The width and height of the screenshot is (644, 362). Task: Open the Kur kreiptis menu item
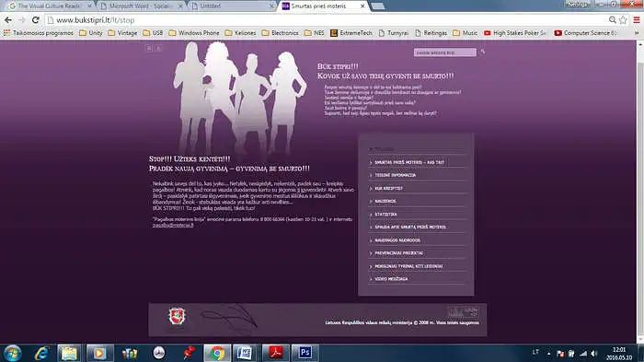coord(388,189)
